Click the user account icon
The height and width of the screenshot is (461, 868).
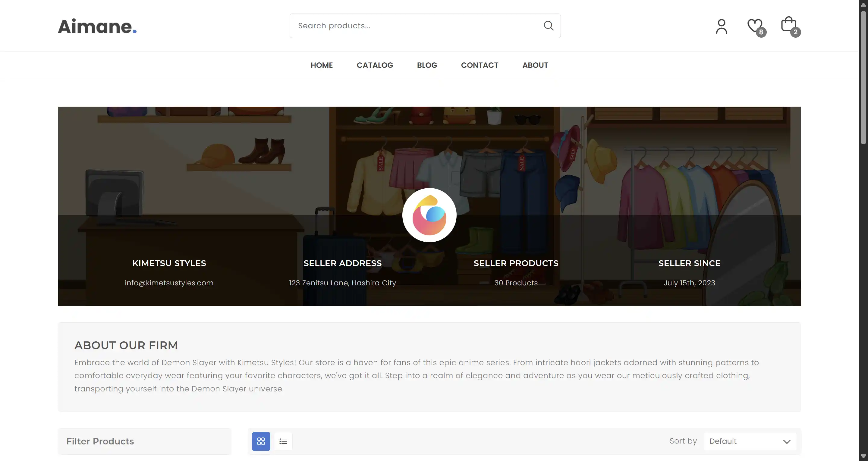click(x=721, y=26)
